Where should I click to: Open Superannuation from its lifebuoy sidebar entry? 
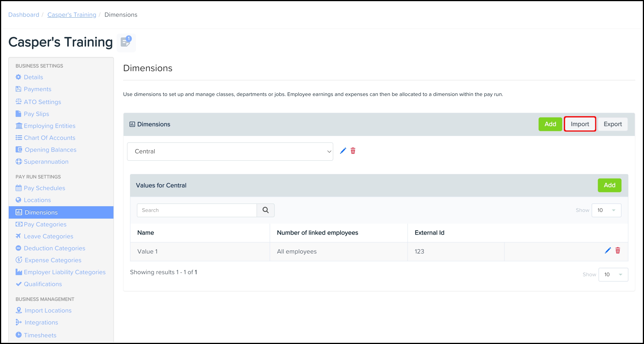(x=46, y=161)
